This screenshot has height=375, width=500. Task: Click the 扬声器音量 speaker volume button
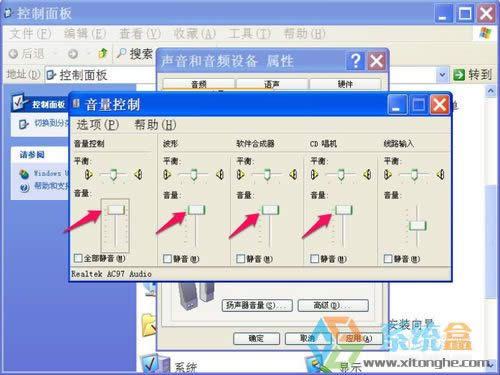257,305
